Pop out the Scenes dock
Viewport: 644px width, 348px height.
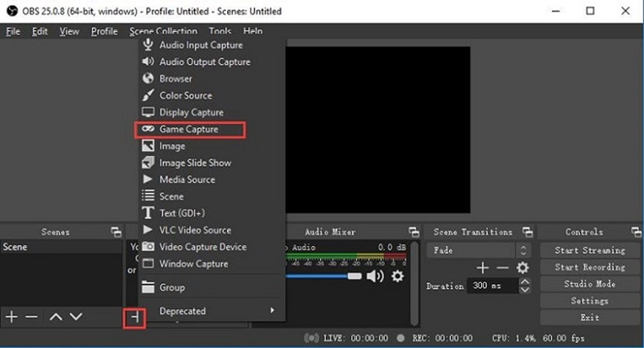pos(116,232)
